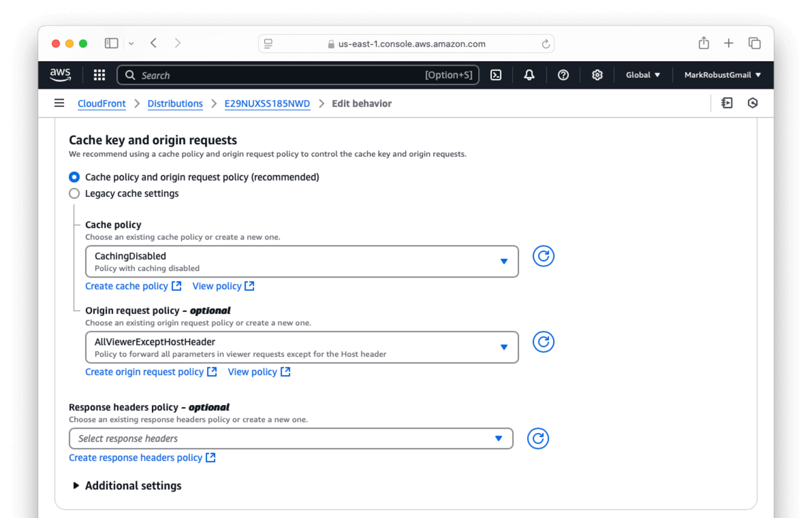
Task: Select cache policy and origin request policy option
Action: (74, 177)
